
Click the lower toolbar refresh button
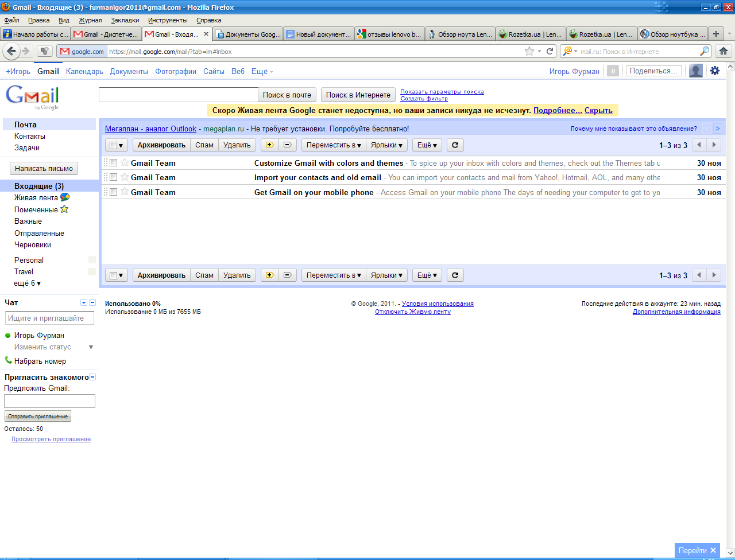(x=455, y=275)
